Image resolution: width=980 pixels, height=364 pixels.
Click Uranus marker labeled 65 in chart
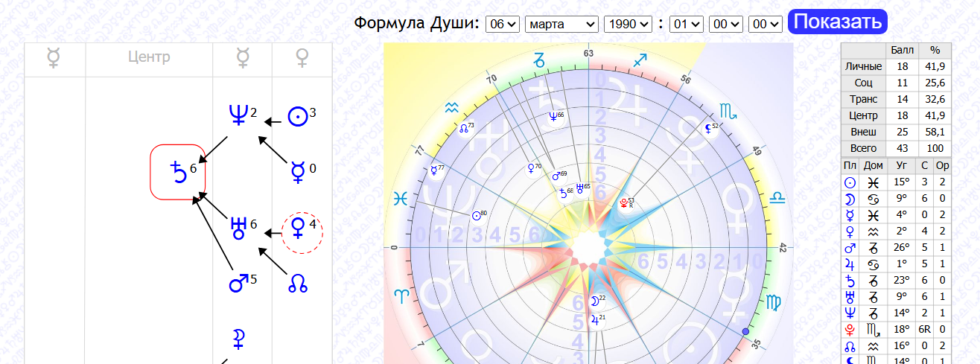coord(580,188)
